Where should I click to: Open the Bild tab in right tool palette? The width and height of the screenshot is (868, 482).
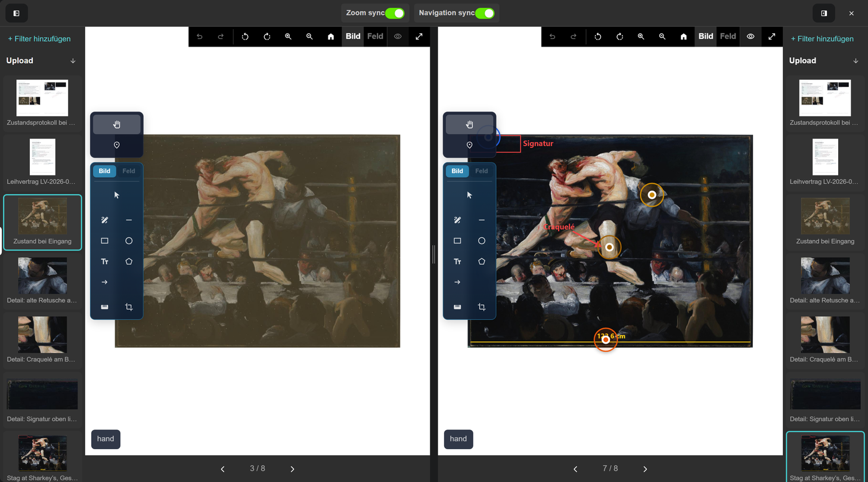[x=457, y=171]
